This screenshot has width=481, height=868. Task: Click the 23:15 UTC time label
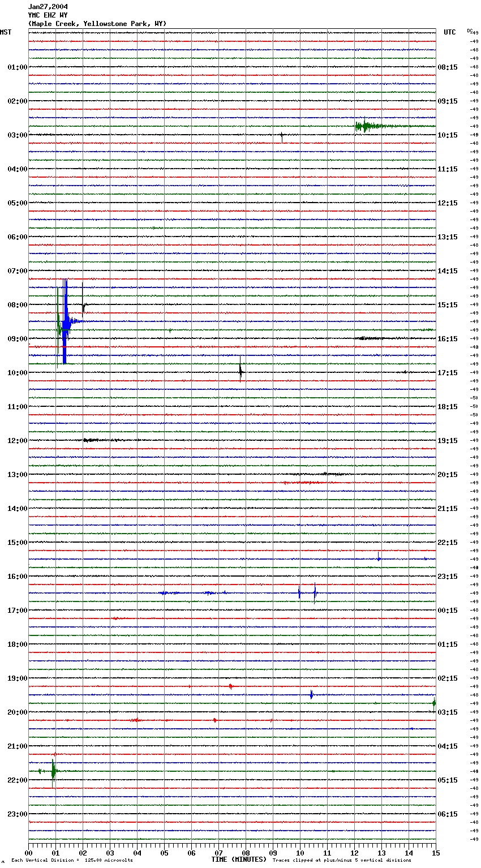coord(448,577)
